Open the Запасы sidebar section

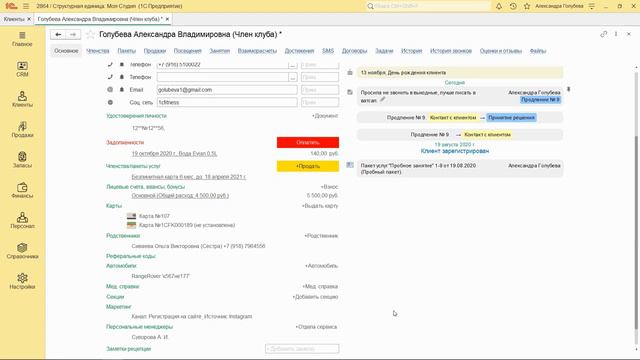coord(22,160)
